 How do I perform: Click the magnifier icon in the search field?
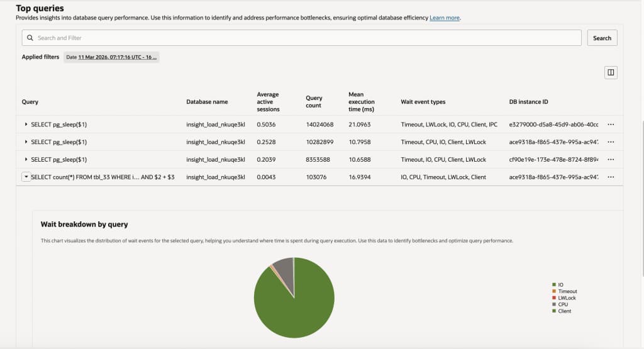pyautogui.click(x=30, y=38)
